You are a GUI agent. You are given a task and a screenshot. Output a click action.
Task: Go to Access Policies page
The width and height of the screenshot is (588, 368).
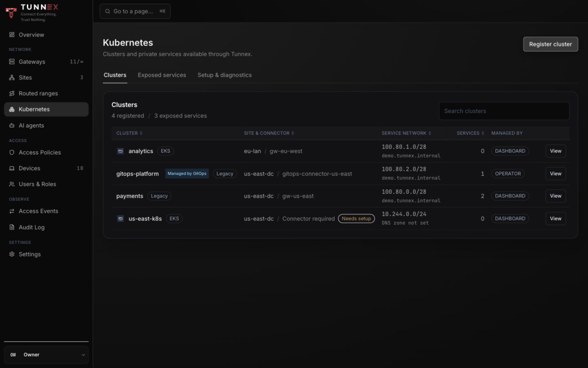(46, 153)
